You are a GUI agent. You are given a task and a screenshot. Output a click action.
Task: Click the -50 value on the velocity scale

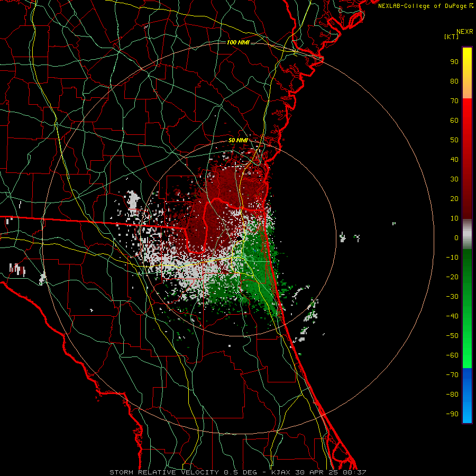[452, 336]
